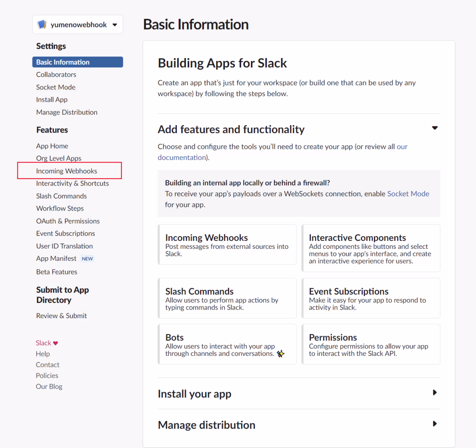
Task: Open the Event Subscriptions feature card
Action: (x=371, y=298)
